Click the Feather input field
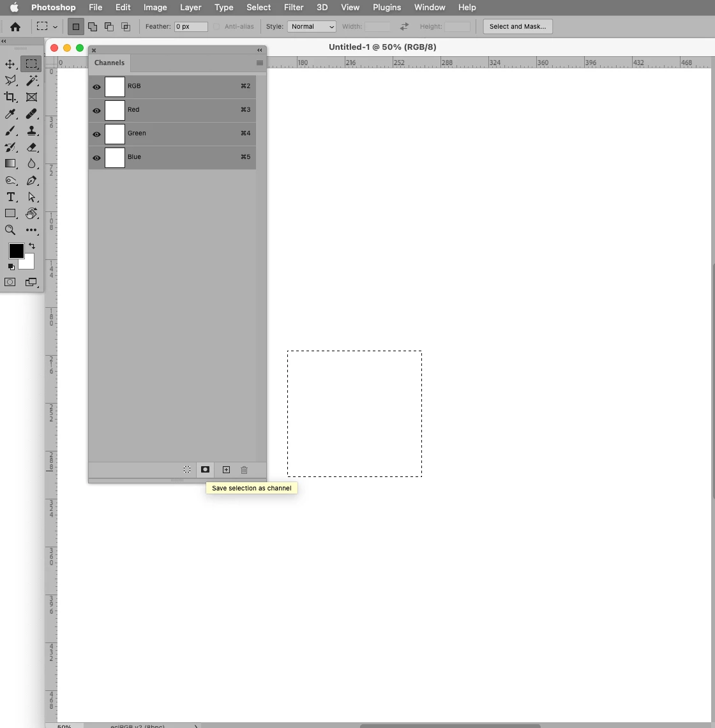 (x=191, y=26)
